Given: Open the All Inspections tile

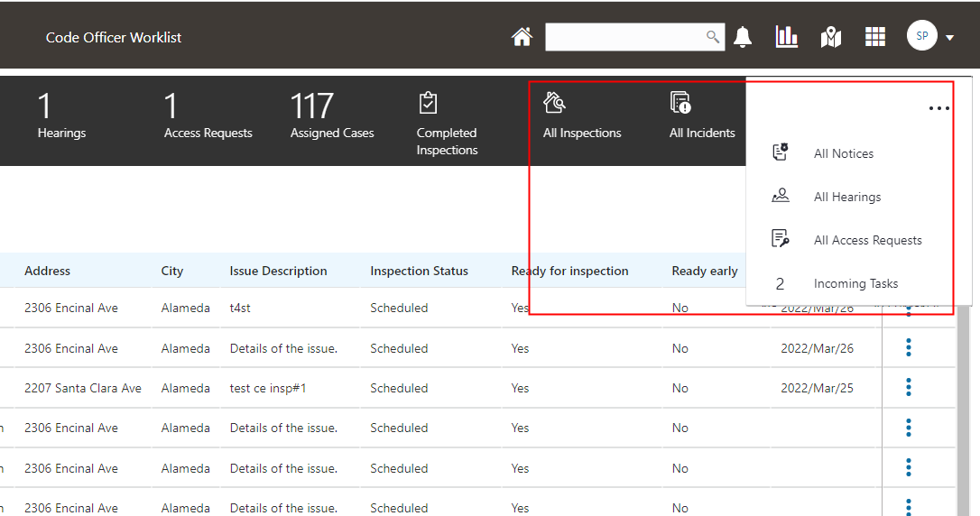Looking at the screenshot, I should point(582,115).
